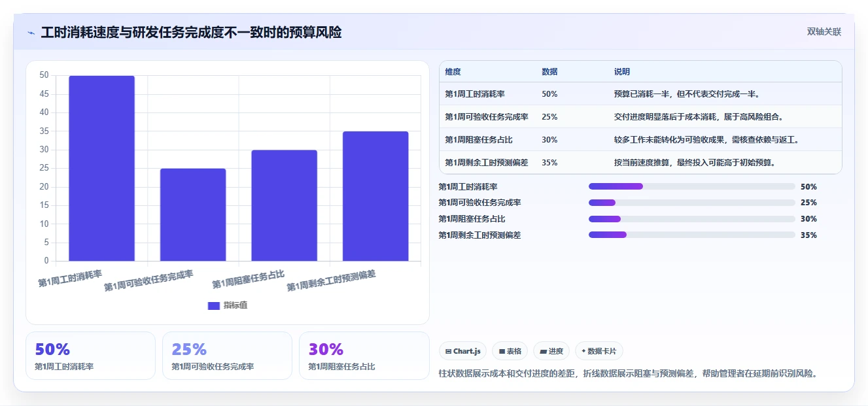Click table cell 第1周工时消耗率
Screen dimensions: 868x406
pyautogui.click(x=475, y=94)
